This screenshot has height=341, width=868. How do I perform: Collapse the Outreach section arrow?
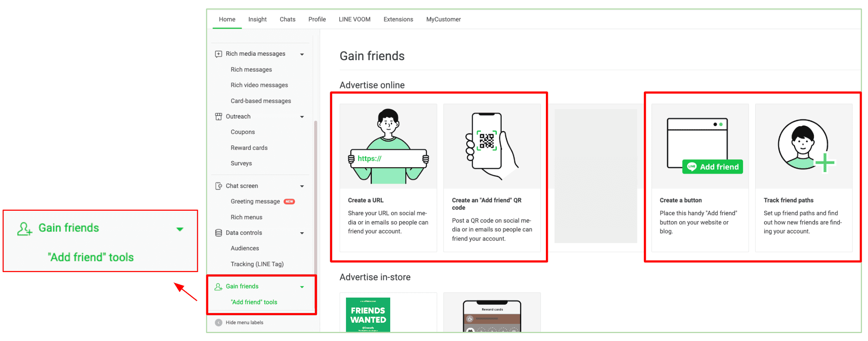(x=302, y=117)
